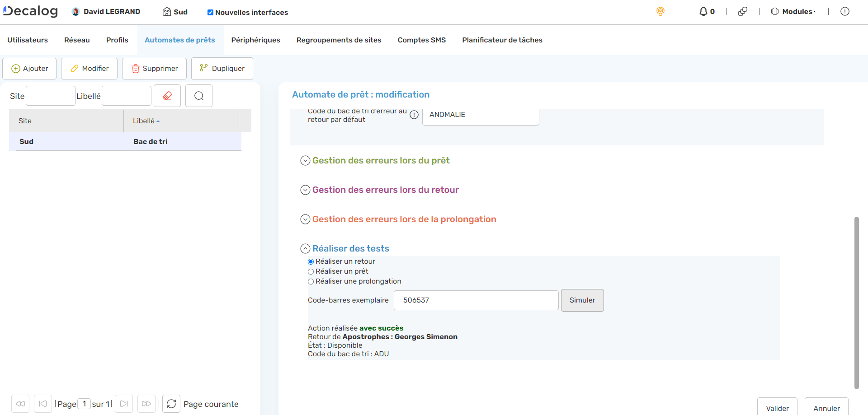Click the magnifier search icon button
Viewport: 868px width, 415px height.
(199, 96)
